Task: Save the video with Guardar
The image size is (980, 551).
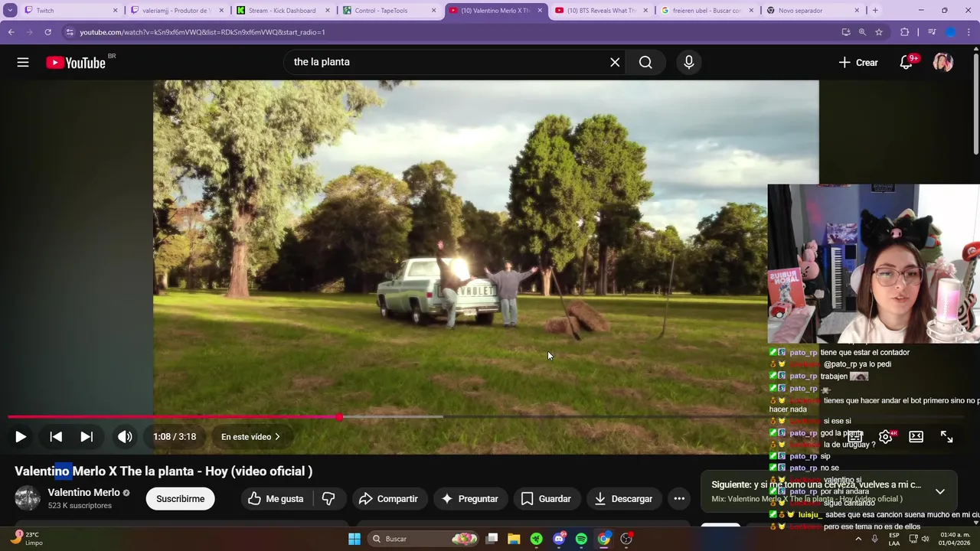Action: (x=545, y=499)
